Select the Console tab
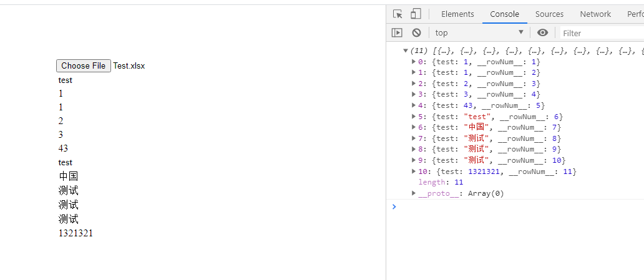644x280 pixels. [504, 14]
